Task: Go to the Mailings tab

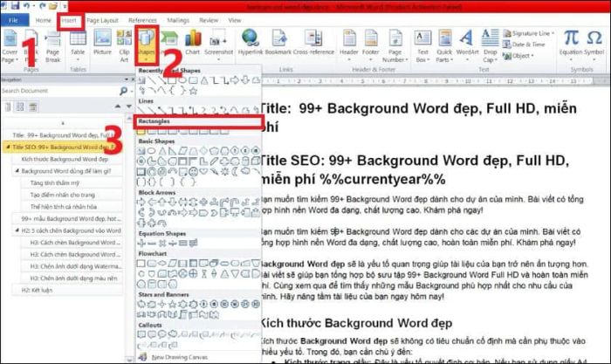Action: pyautogui.click(x=178, y=20)
